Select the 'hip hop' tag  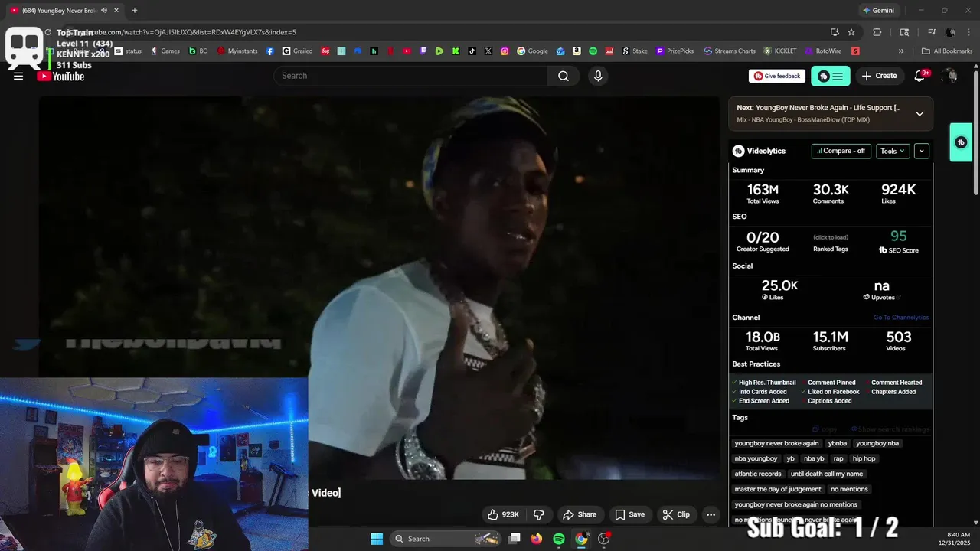[x=864, y=458]
